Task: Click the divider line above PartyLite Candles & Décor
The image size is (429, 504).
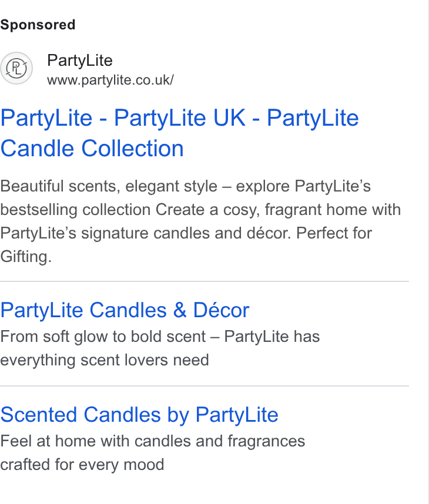Action: 205,281
